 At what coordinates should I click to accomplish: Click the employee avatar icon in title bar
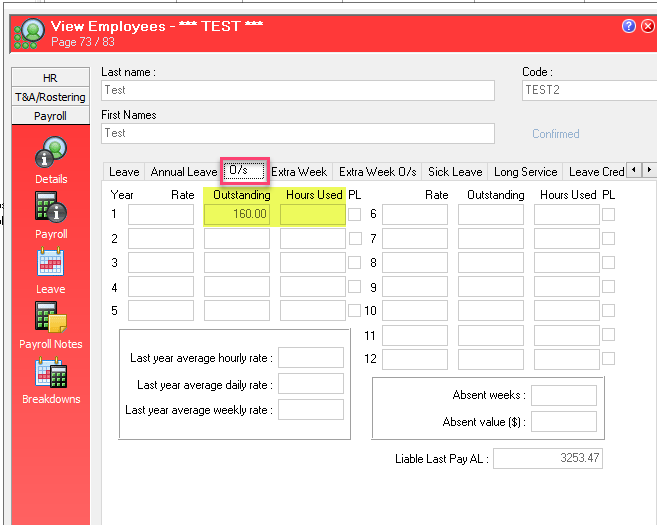[x=30, y=34]
